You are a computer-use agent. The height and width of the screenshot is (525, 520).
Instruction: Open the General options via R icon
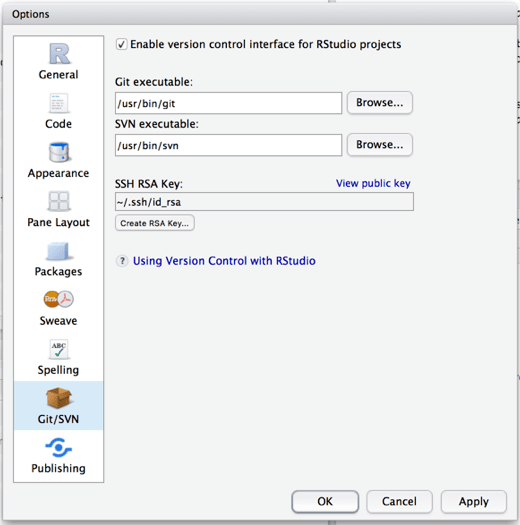pos(59,54)
